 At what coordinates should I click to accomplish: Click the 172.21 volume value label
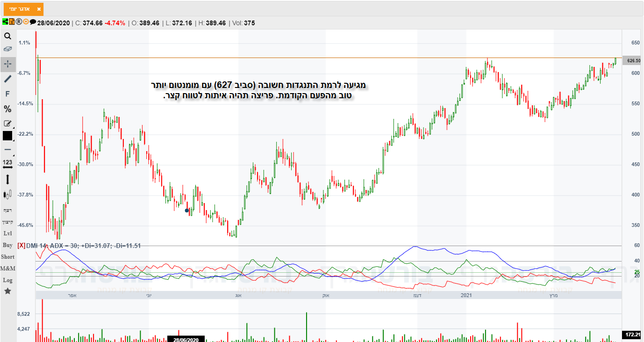633,335
